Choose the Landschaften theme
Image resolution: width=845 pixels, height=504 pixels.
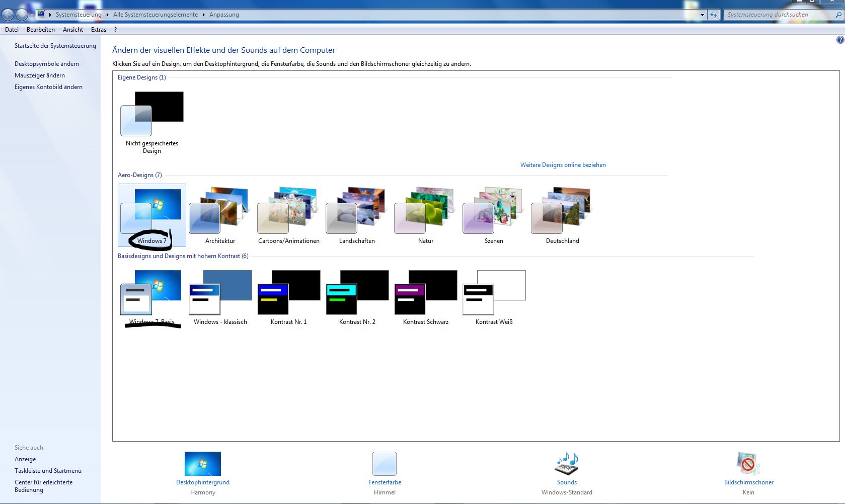[357, 215]
